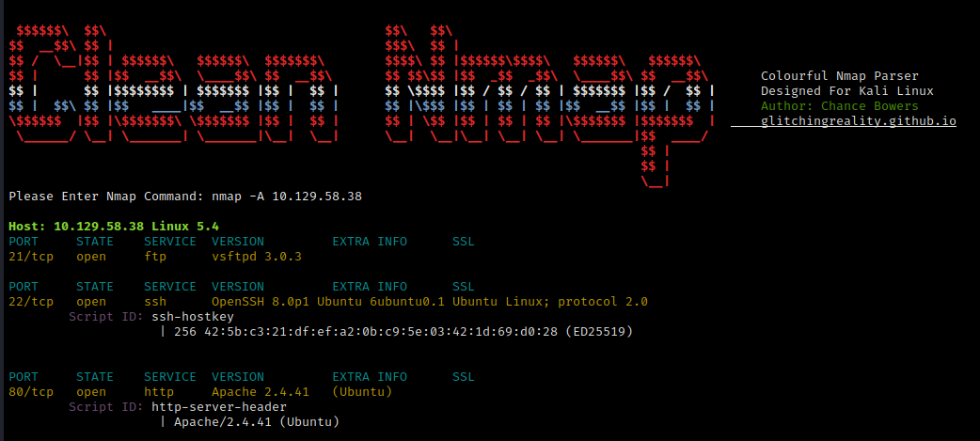Click the http service name

pyautogui.click(x=159, y=391)
